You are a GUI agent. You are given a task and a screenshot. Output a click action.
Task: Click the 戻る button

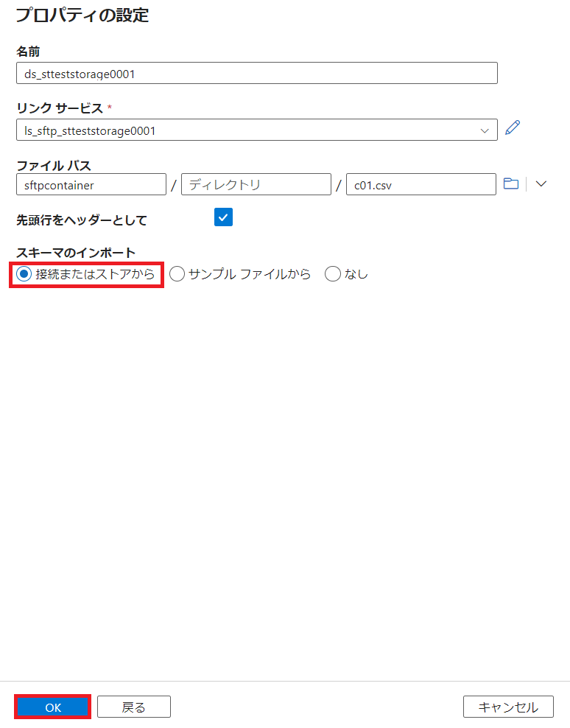[134, 707]
